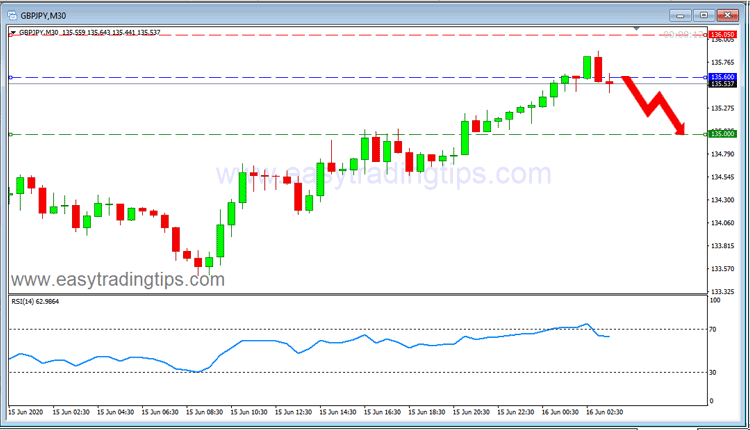This screenshot has width=750, height=430.
Task: Click the blue 135.600 price label
Action: [x=722, y=77]
